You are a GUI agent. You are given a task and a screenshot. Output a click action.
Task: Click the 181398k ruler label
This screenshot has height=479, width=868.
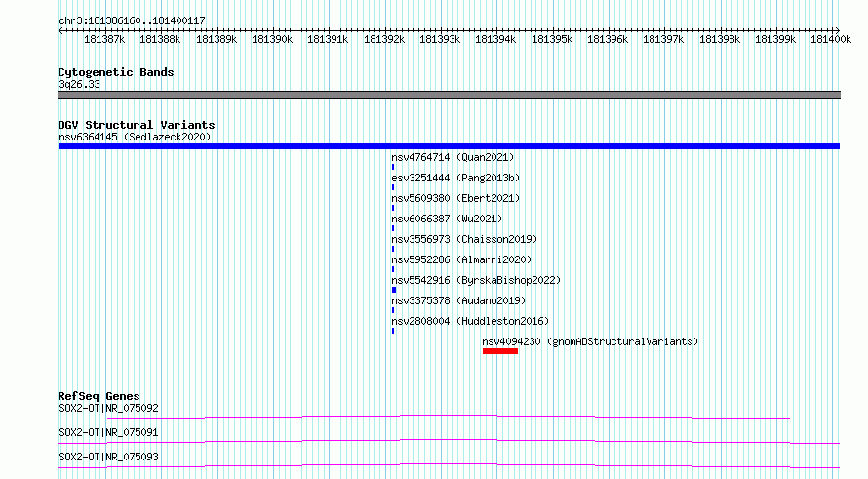click(720, 39)
